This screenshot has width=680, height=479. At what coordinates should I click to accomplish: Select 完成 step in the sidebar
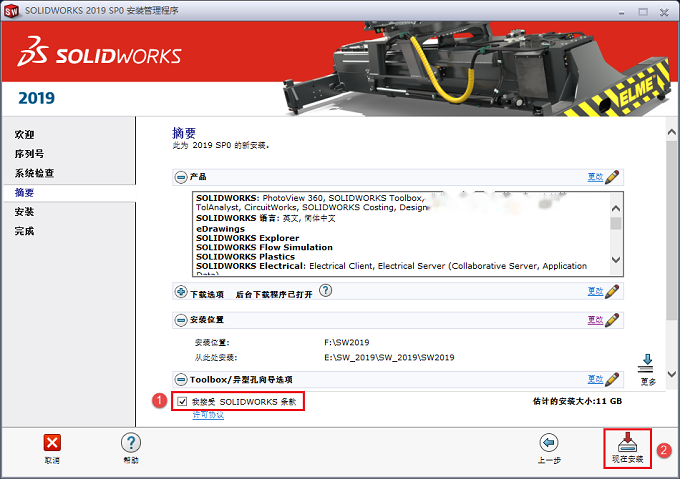[24, 231]
